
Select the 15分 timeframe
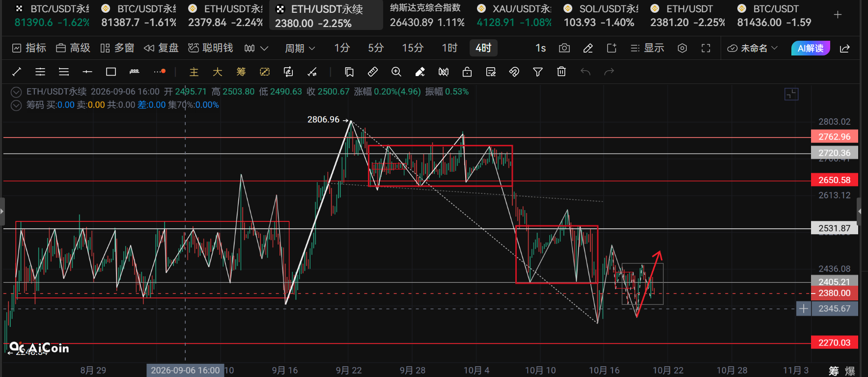[413, 48]
